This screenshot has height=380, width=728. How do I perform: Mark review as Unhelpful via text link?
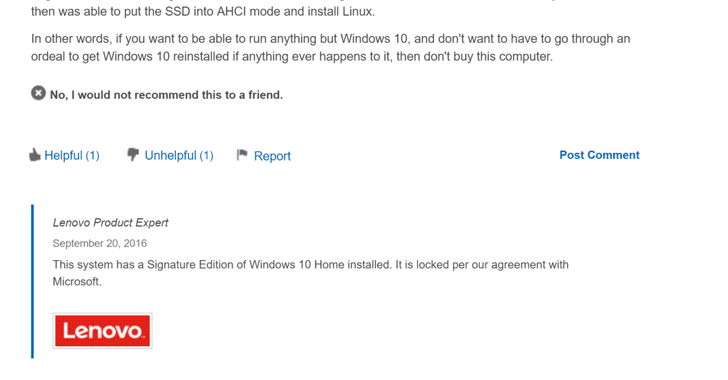point(179,156)
